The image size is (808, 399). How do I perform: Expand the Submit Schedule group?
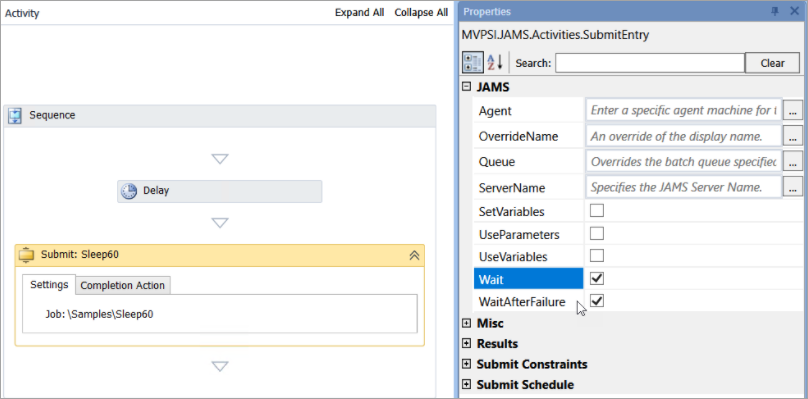pos(467,385)
